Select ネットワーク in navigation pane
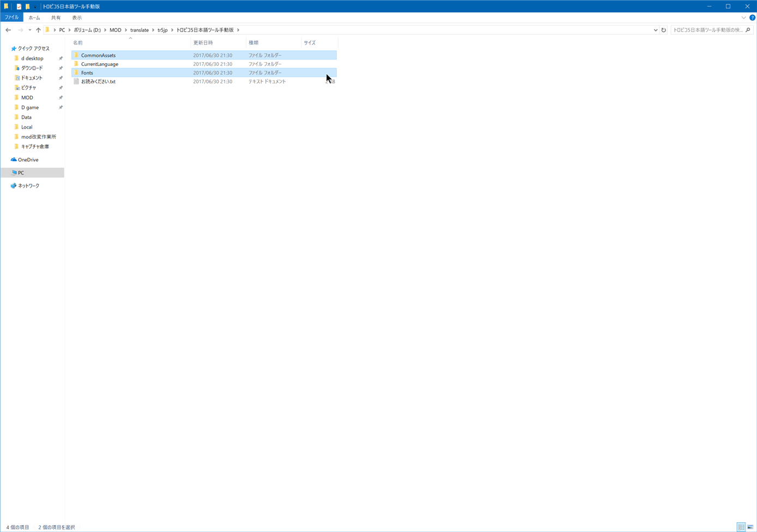Image resolution: width=757 pixels, height=532 pixels. click(x=28, y=186)
